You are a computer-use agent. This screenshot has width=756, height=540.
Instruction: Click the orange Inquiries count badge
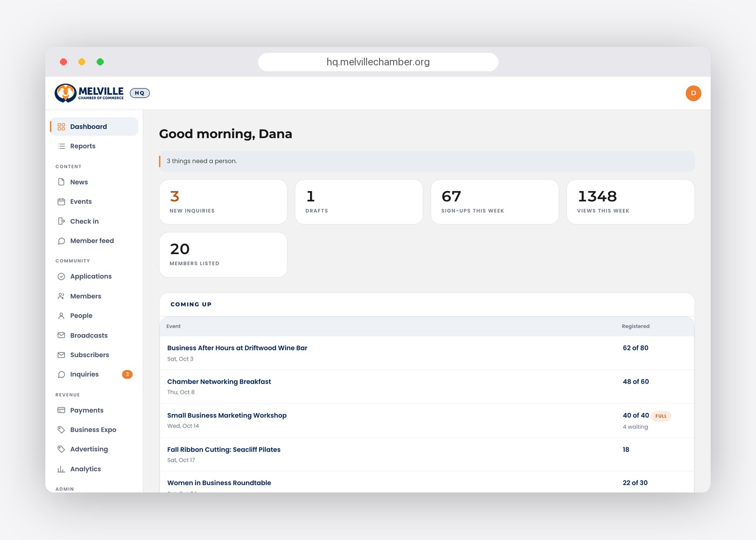coord(127,375)
